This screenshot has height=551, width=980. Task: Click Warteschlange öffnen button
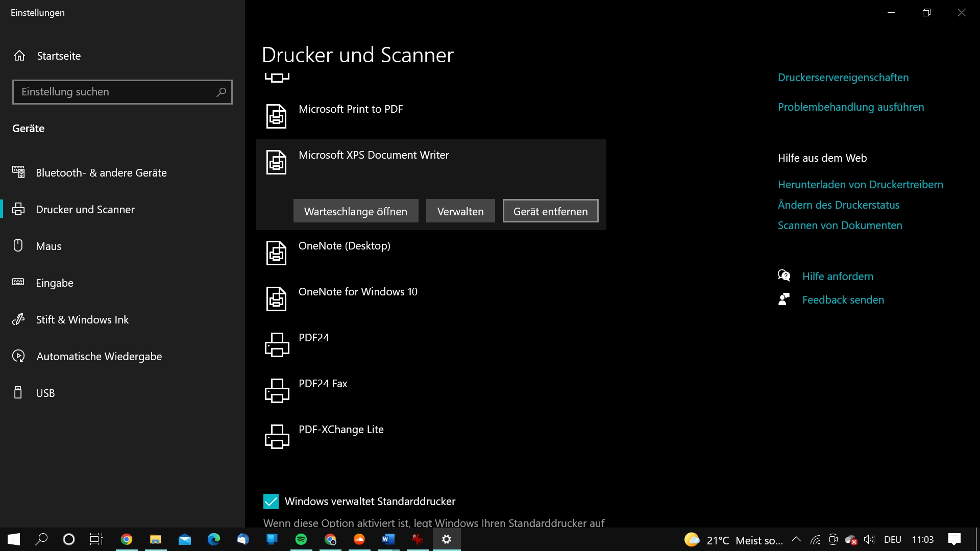pyautogui.click(x=356, y=211)
